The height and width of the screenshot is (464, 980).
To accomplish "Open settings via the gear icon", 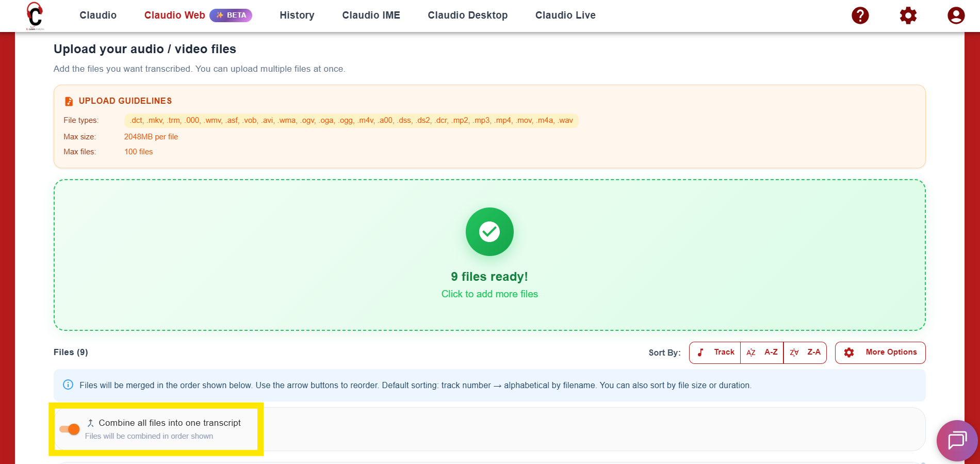I will tap(908, 15).
